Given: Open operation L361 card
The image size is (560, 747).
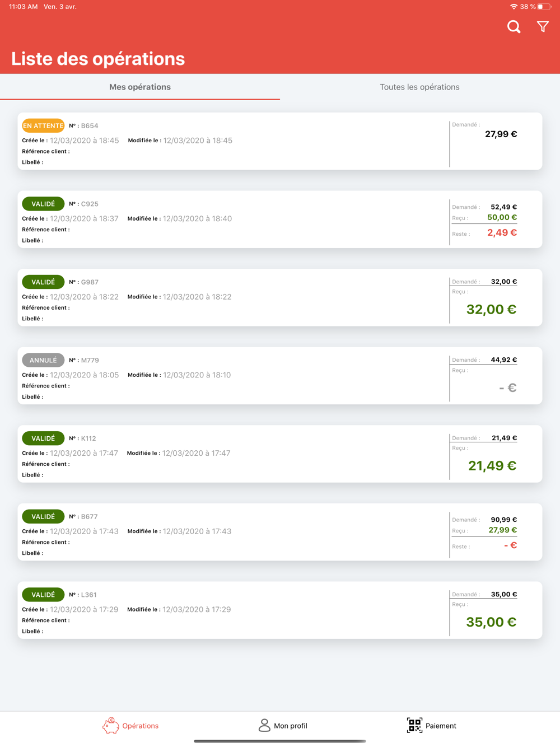Looking at the screenshot, I should point(280,610).
